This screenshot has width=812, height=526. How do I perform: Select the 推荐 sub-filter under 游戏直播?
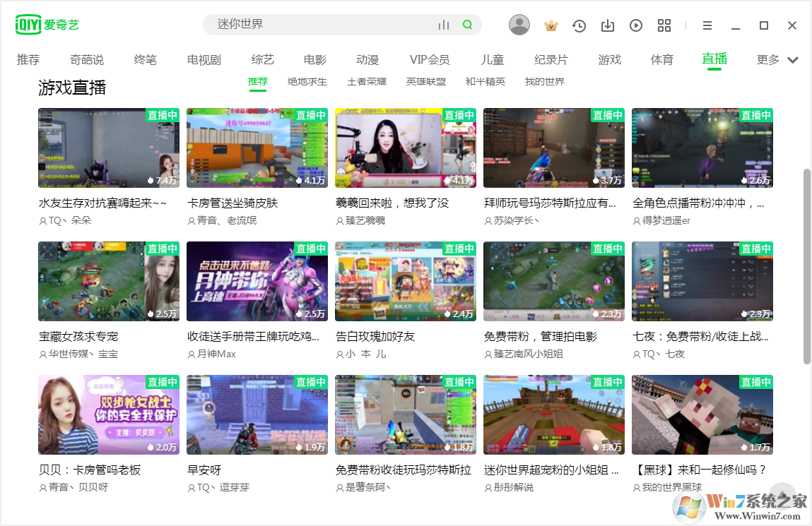point(257,81)
